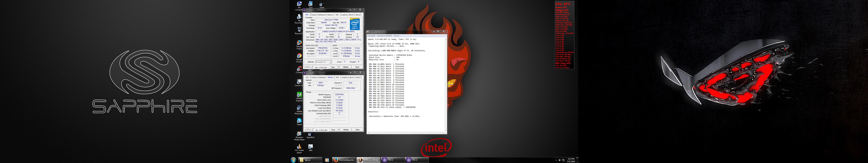This screenshot has height=163, width=868.
Task: Select the GPUPI 2.1.2 taskbar button
Action: (368, 160)
